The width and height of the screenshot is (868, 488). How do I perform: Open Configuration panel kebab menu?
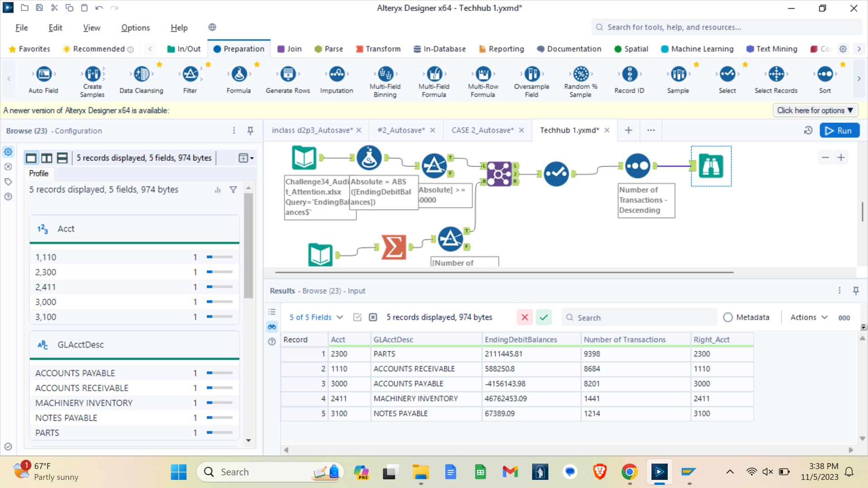[234, 131]
